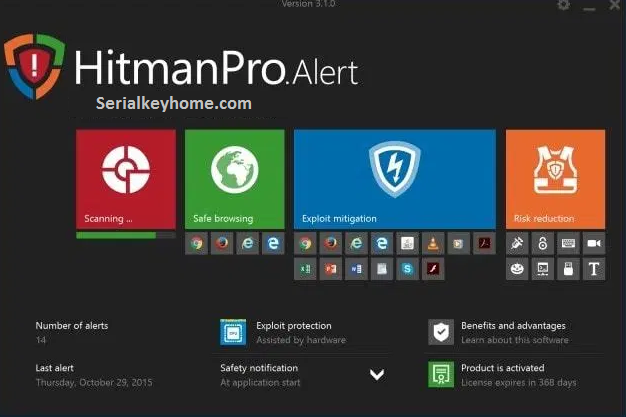This screenshot has width=626, height=417.
Task: Click the Java icon under Exploit mitigation
Action: tap(408, 243)
